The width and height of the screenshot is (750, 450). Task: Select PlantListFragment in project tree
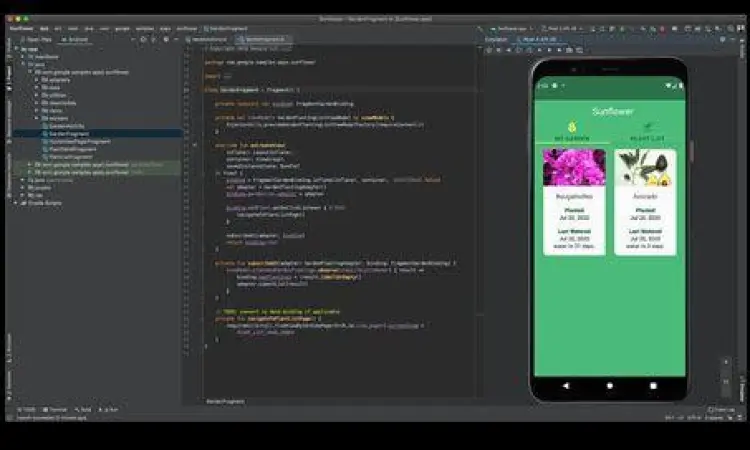click(70, 157)
